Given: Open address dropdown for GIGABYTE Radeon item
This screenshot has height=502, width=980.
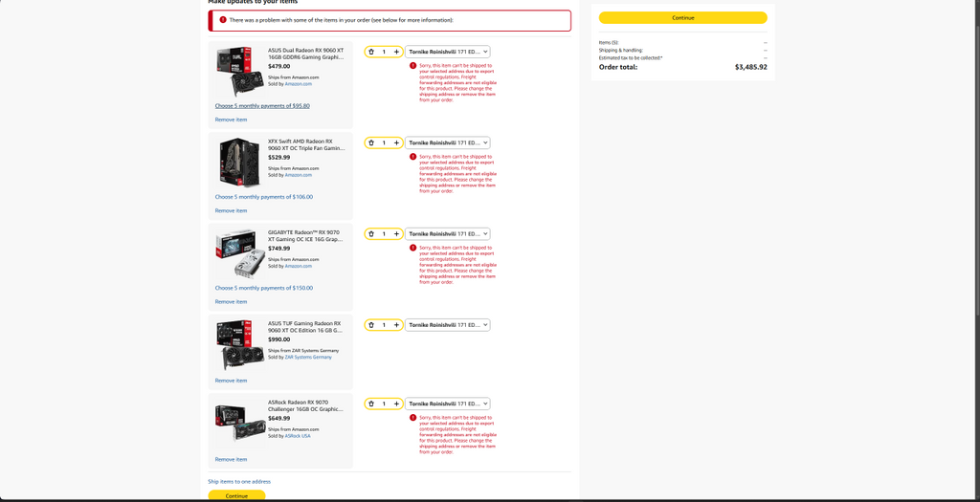Looking at the screenshot, I should [448, 234].
